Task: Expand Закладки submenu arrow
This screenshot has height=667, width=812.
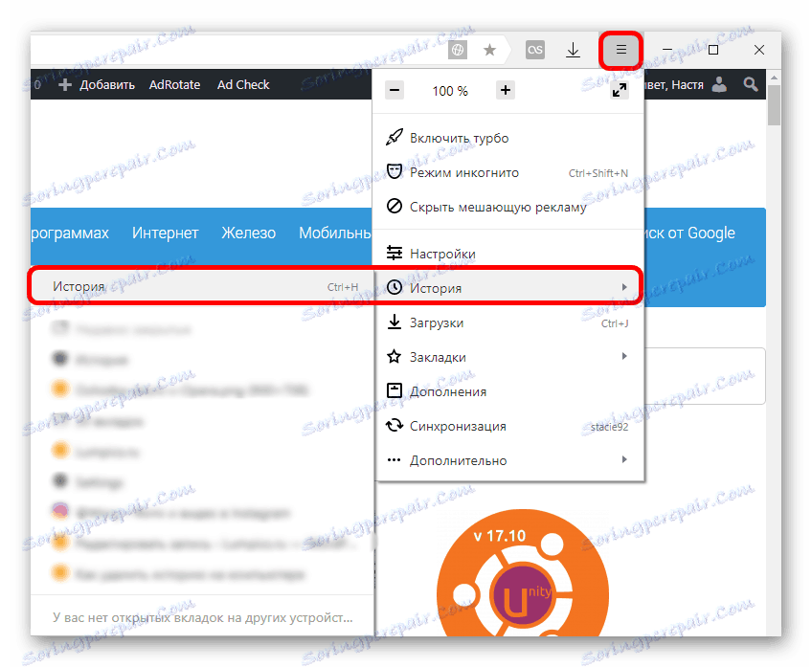Action: [624, 356]
